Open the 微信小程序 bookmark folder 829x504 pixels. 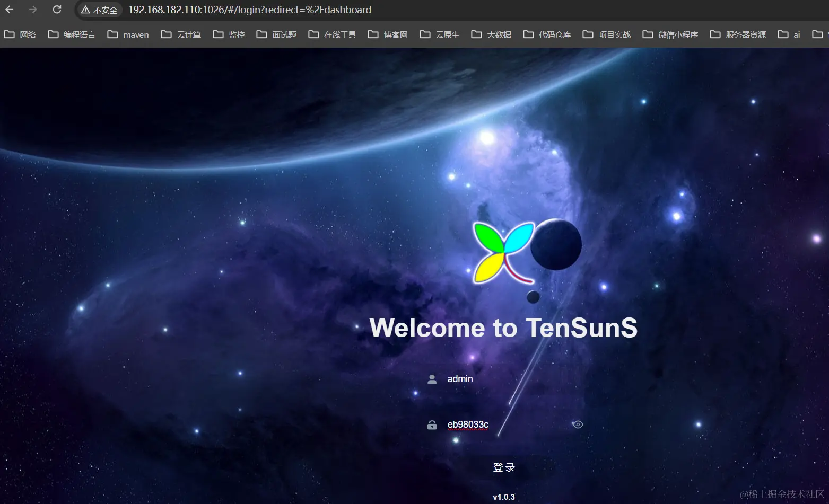670,34
